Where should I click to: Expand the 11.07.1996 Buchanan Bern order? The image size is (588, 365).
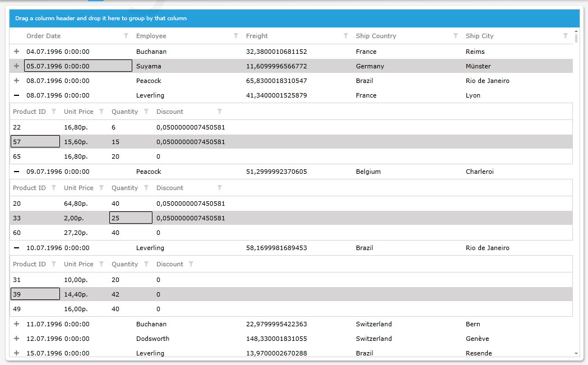tap(16, 324)
